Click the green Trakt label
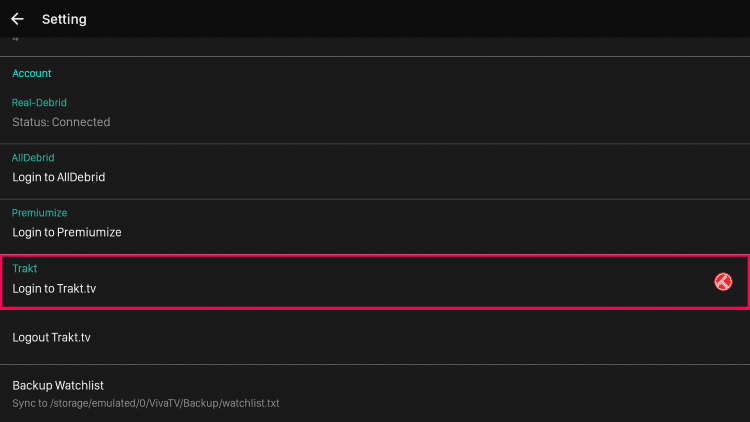Screen dimensions: 750x422 click(x=24, y=268)
